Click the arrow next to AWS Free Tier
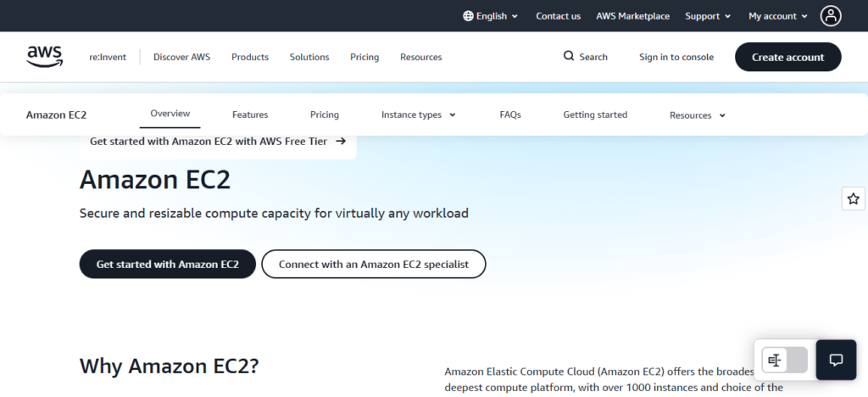 (341, 141)
